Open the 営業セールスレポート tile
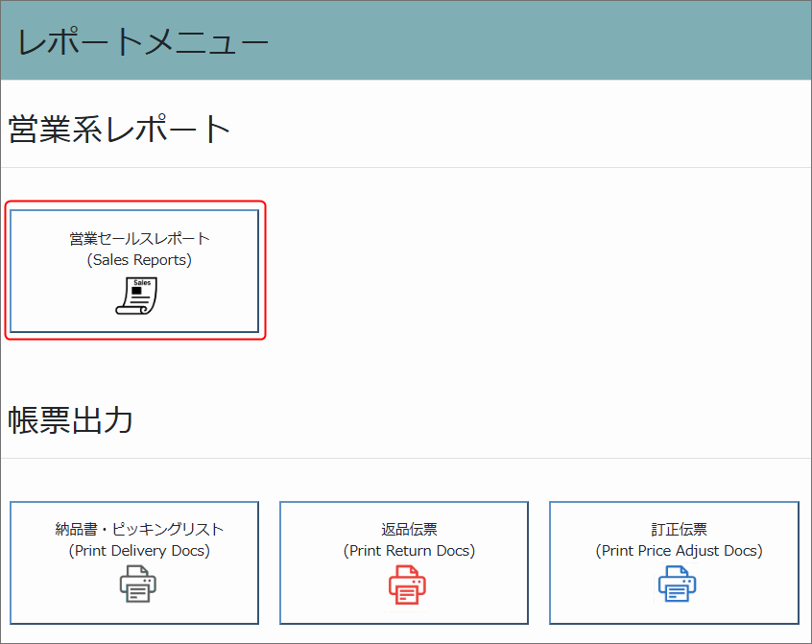812x644 pixels. tap(134, 271)
